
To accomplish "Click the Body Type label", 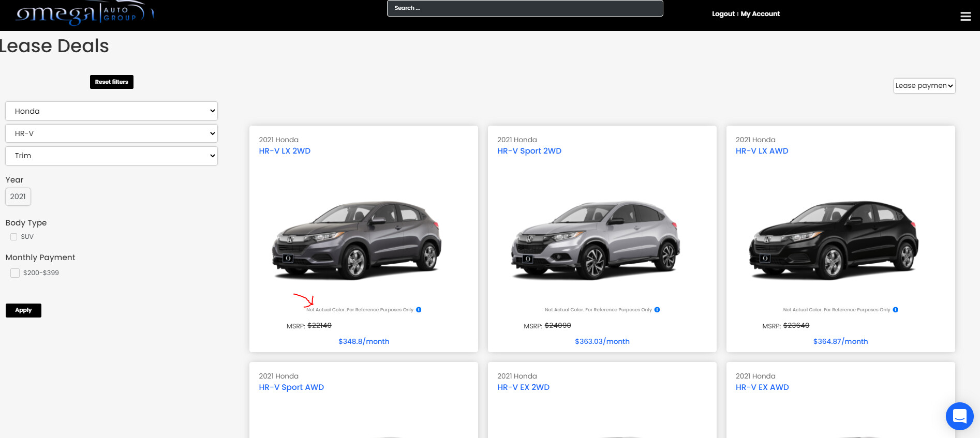I will coord(26,223).
